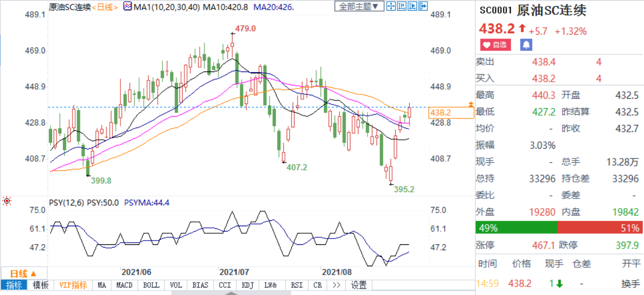Click the gray up-triangle below indicator tabs
644x295 pixels.
[228, 292]
